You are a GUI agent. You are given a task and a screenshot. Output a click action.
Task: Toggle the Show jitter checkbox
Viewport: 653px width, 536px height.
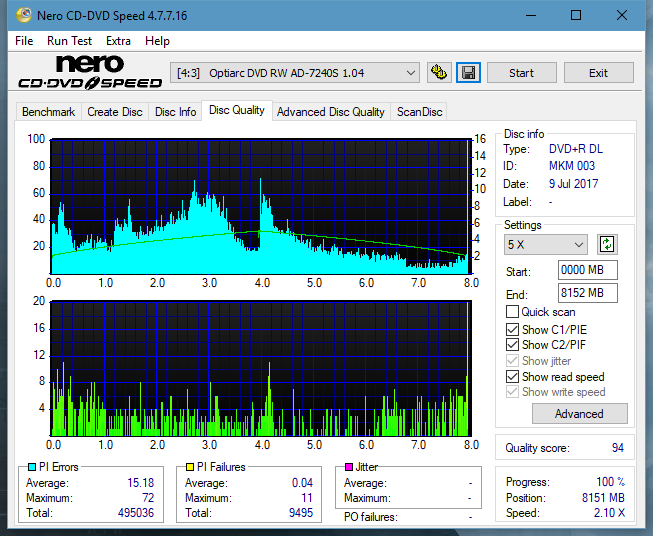512,361
